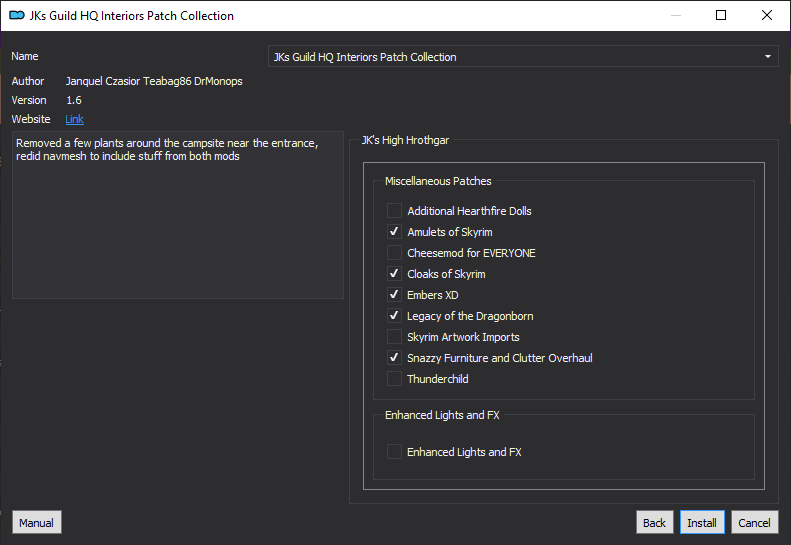Close the installer window with the X

pyautogui.click(x=767, y=15)
